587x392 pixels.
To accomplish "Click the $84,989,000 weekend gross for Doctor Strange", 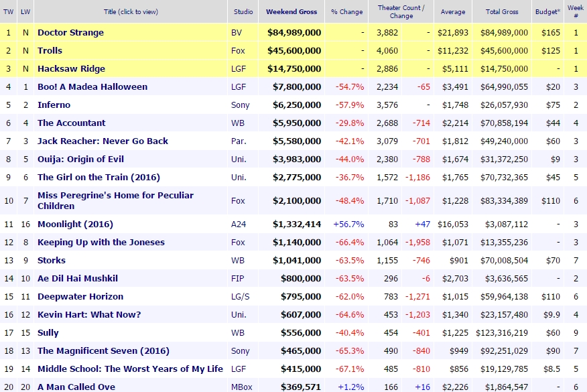I will pos(294,33).
